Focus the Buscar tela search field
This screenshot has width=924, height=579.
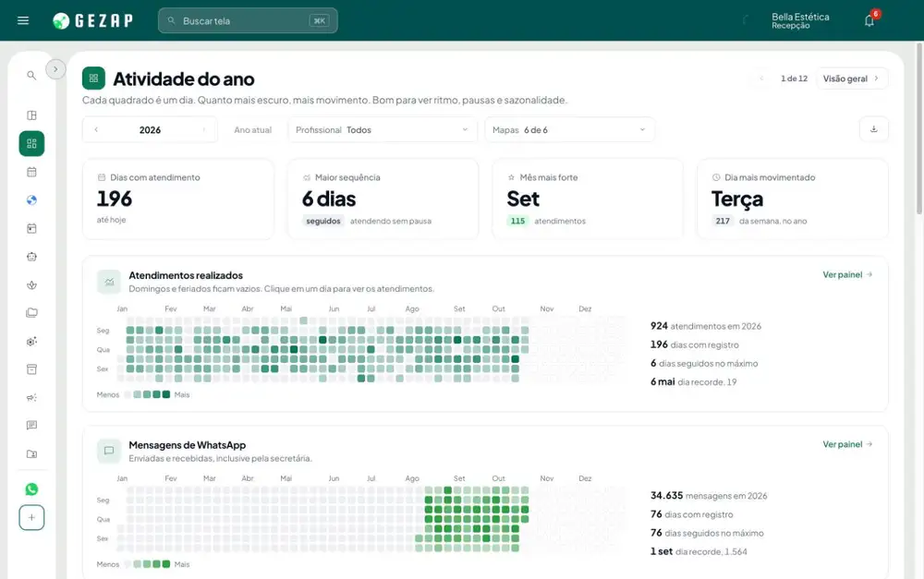tap(248, 20)
